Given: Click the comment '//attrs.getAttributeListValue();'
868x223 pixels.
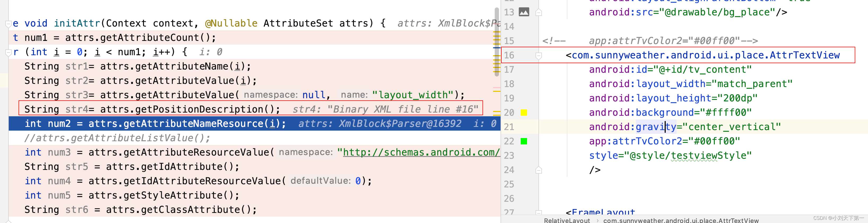Looking at the screenshot, I should 117,138.
